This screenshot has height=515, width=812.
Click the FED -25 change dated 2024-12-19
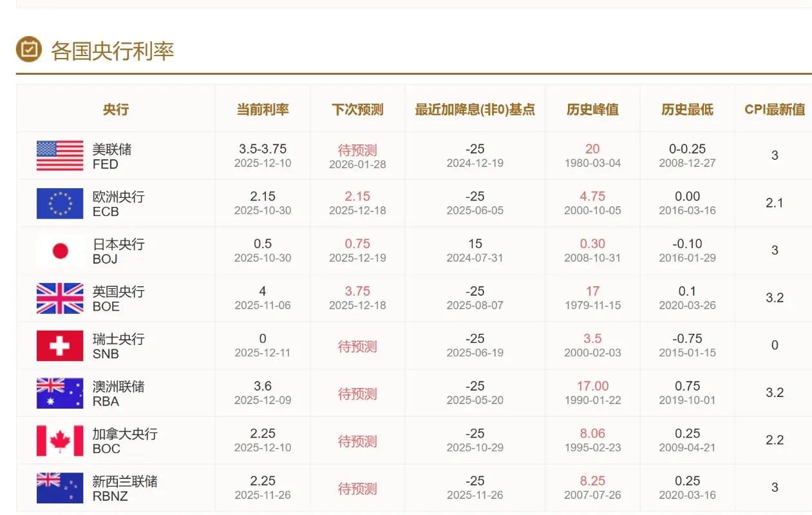[x=475, y=149]
